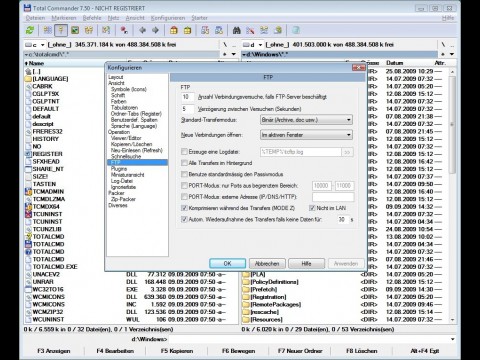Viewport: 480px width, 360px height.
Task: Open the new FTP connection toolbar icon
Action: click(219, 30)
